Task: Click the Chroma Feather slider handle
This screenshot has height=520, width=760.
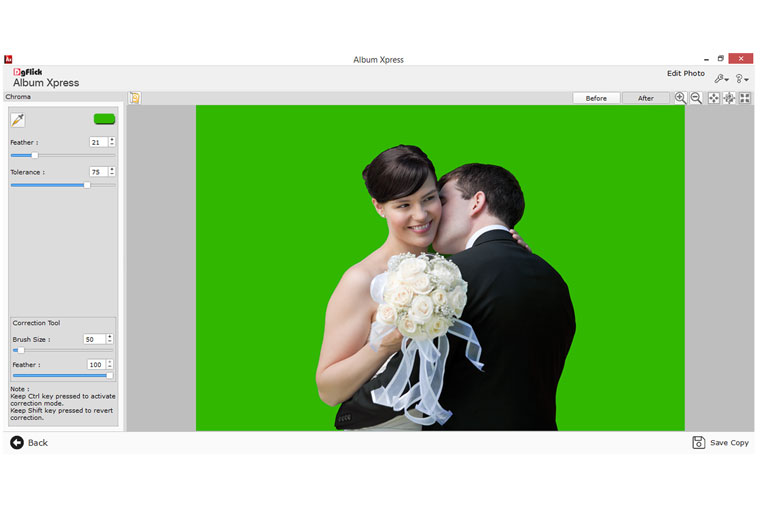Action: [x=35, y=156]
